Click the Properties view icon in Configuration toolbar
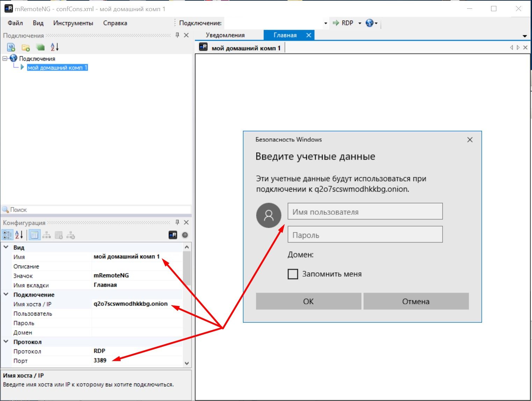 point(34,235)
